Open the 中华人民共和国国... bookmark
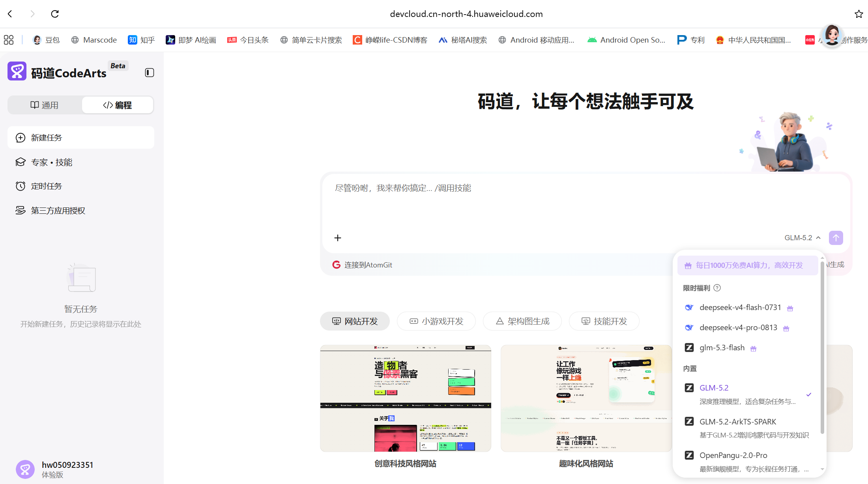The width and height of the screenshot is (868, 484). (753, 40)
